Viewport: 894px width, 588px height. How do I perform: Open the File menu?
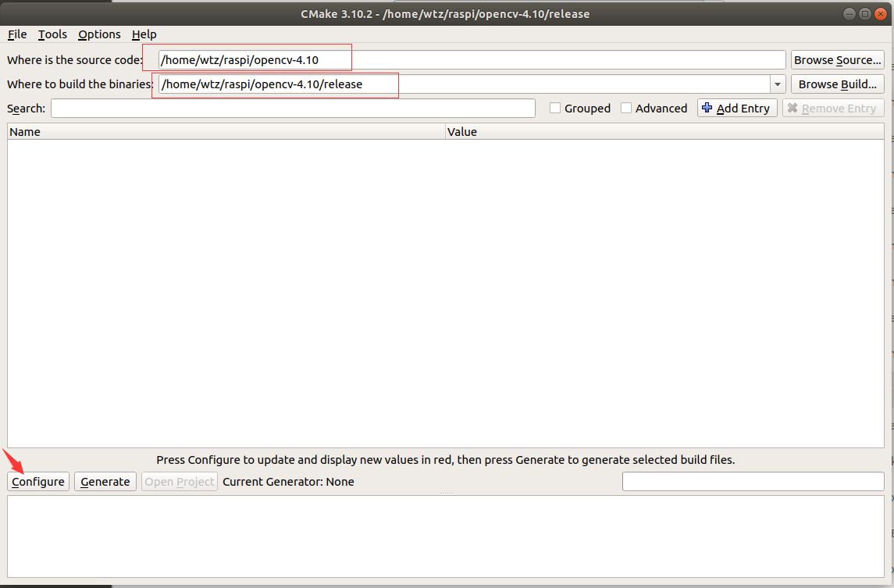click(16, 34)
